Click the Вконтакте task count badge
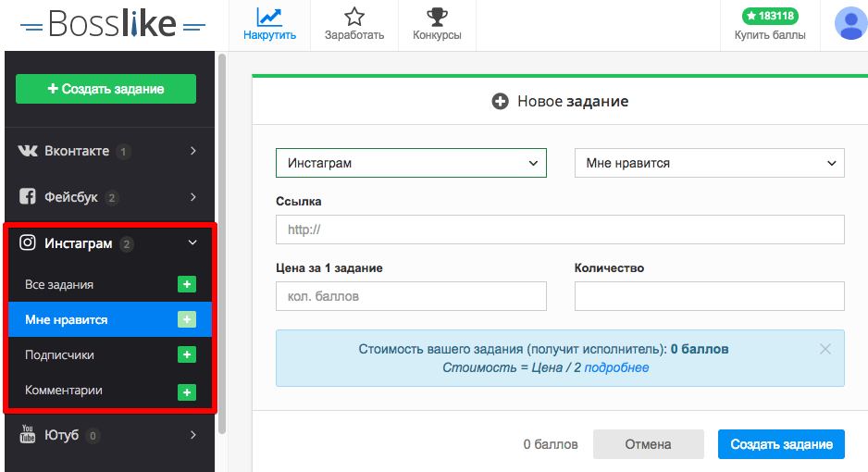868x472 pixels. 123,151
